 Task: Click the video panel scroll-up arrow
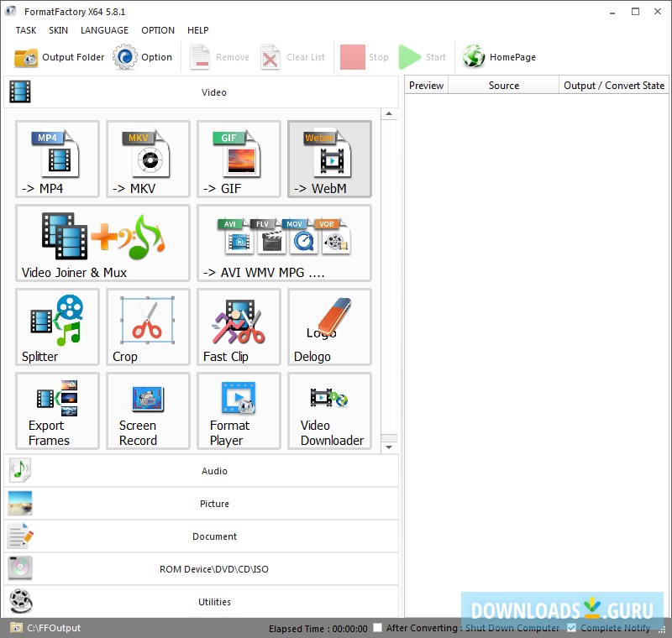point(389,114)
